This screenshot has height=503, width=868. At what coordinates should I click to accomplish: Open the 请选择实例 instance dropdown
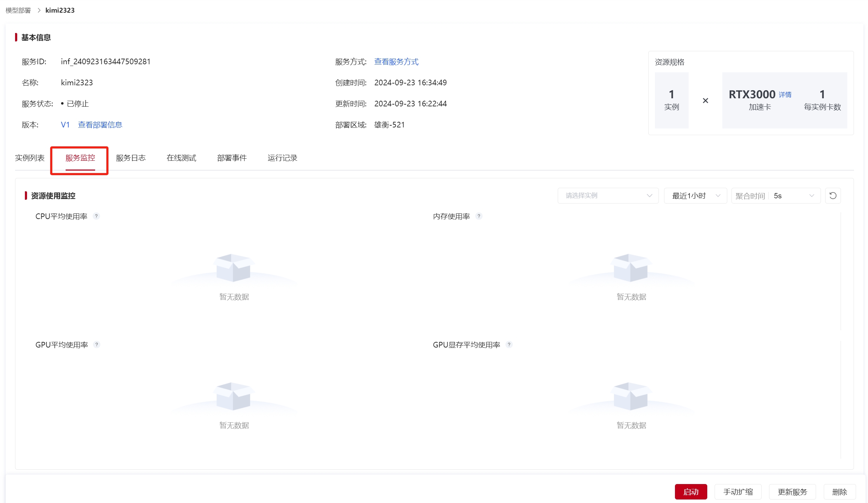click(x=608, y=196)
